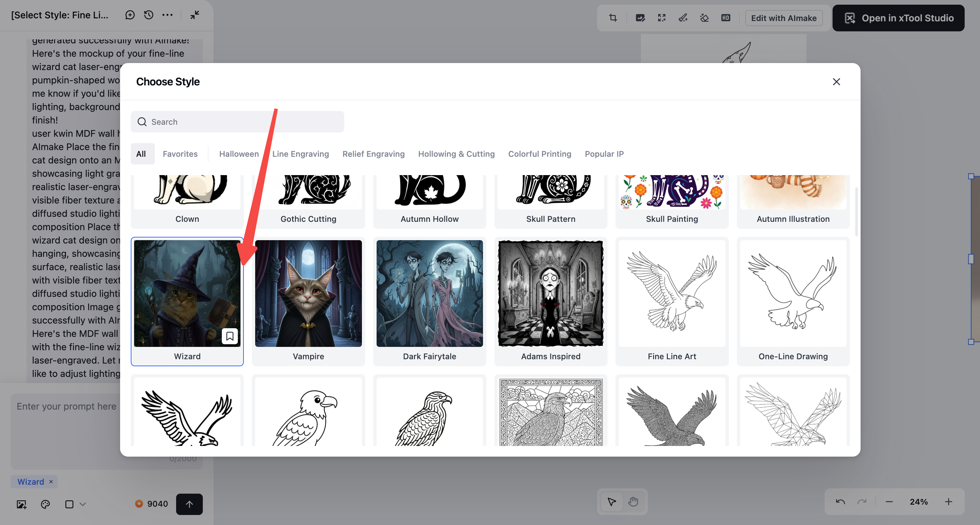Click the upload image icon

[22, 504]
